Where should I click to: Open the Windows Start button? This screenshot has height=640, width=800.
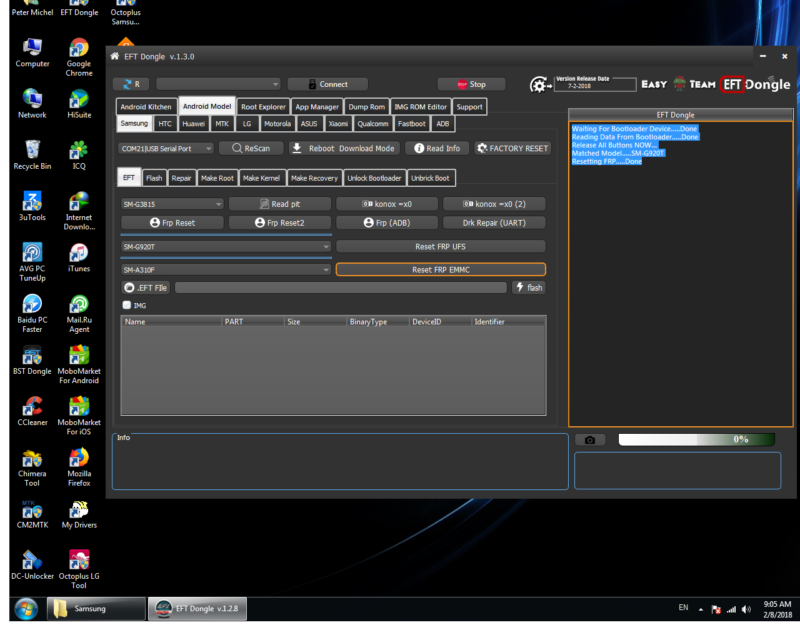(26, 609)
